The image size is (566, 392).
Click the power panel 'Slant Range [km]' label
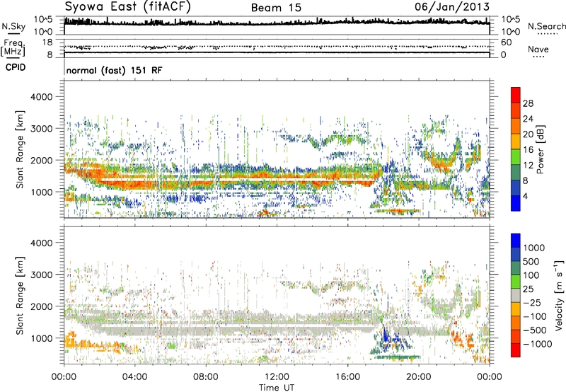click(20, 149)
